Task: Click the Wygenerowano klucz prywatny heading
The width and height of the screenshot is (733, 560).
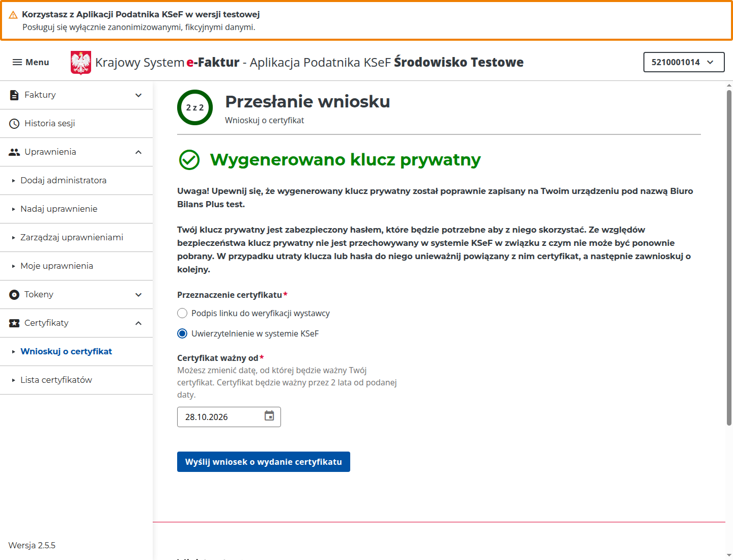Action: [345, 160]
